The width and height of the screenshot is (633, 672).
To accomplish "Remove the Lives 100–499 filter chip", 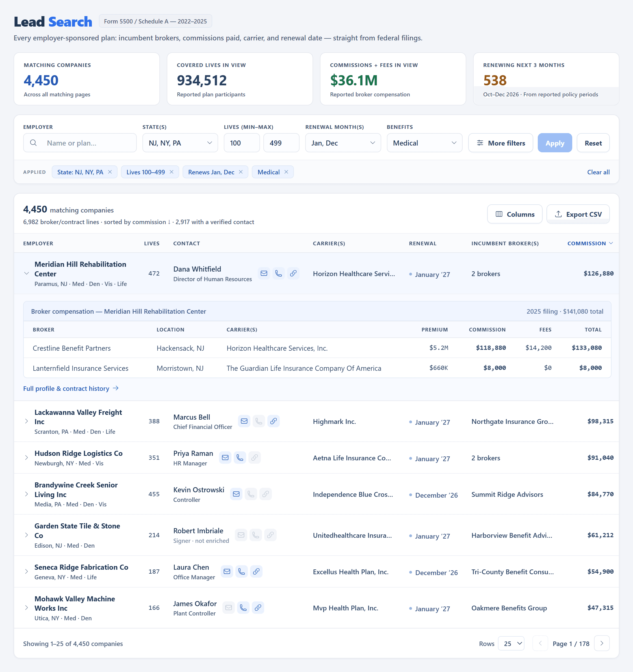I will pos(172,172).
